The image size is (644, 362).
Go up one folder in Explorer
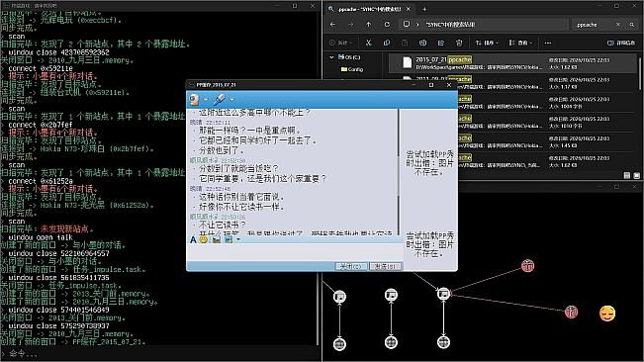coord(368,24)
